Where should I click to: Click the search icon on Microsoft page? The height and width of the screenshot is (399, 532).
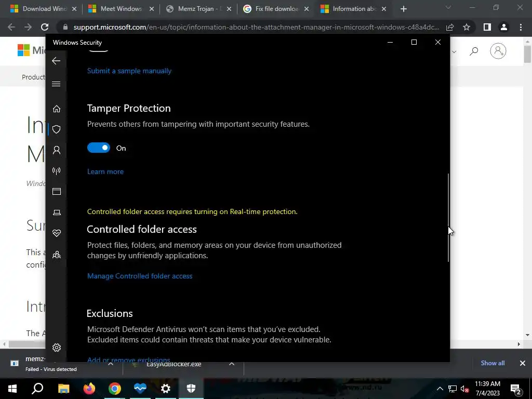click(474, 51)
